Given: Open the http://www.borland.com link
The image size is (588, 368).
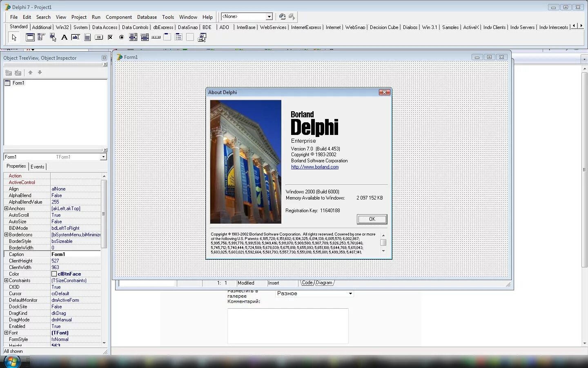Looking at the screenshot, I should click(x=315, y=167).
